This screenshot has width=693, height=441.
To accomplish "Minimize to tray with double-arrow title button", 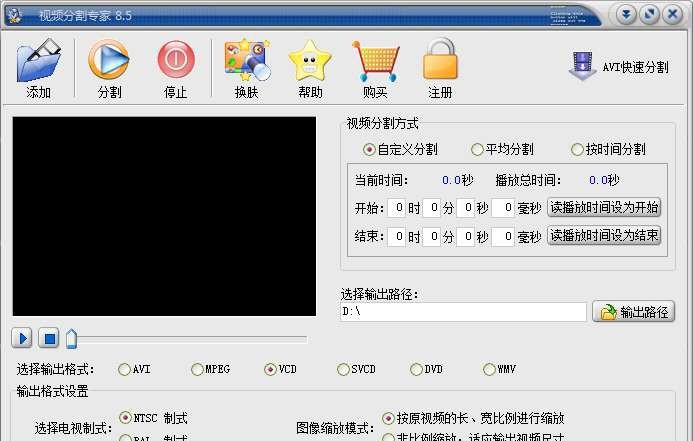I will [626, 15].
